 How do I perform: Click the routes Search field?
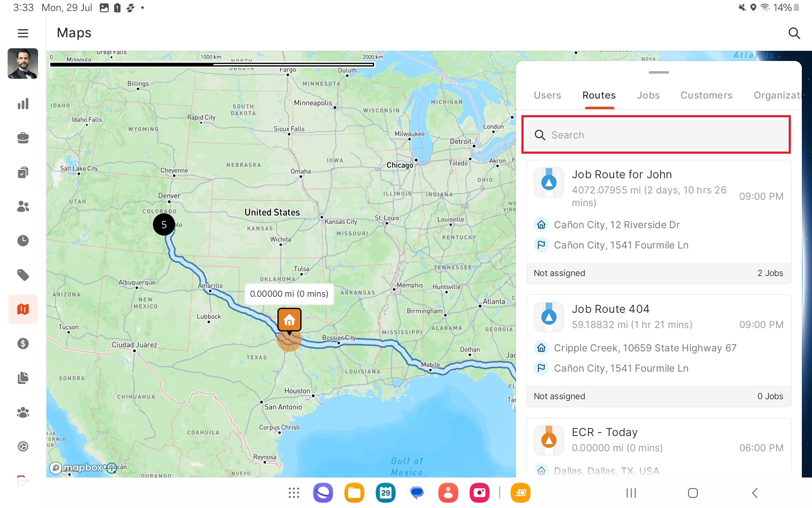pos(656,135)
